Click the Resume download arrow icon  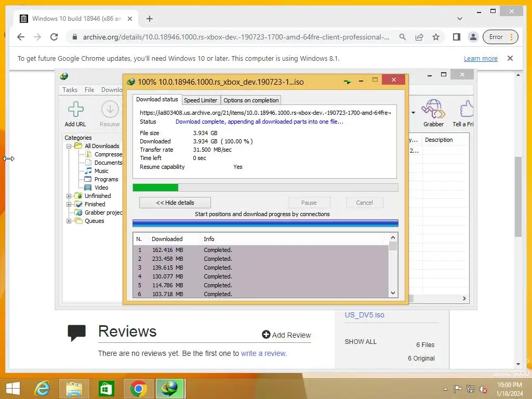click(x=110, y=109)
